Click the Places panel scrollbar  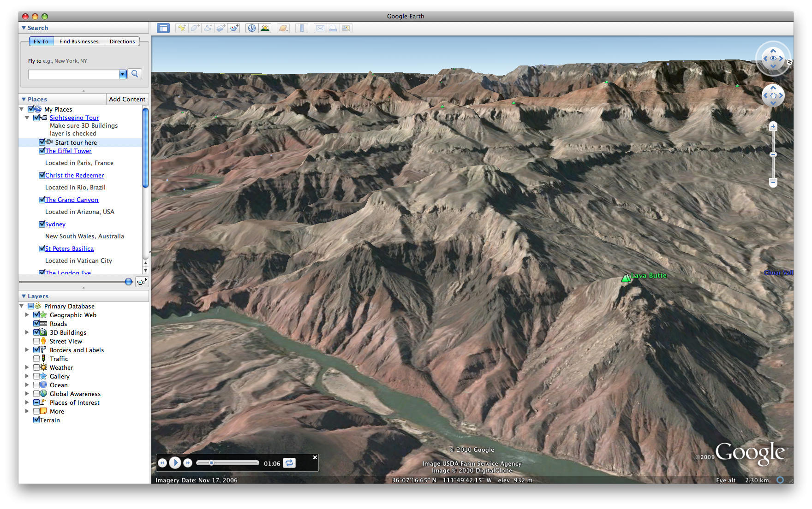[145, 148]
